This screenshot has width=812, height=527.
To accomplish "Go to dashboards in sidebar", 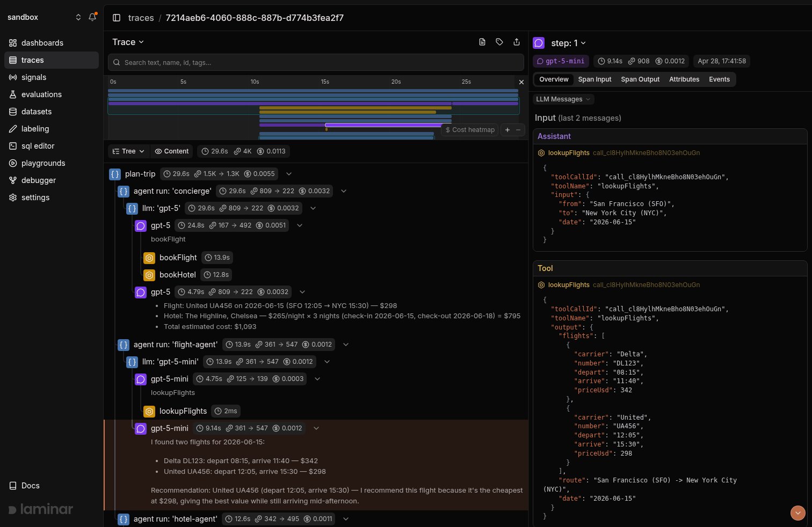I will (x=52, y=43).
